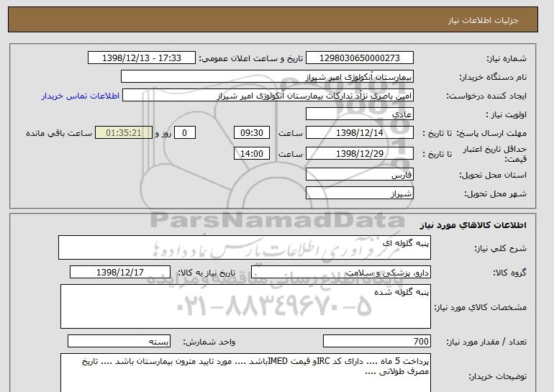The width and height of the screenshot is (554, 392).
Task: Click the text ساعت باقی مانده
Action: [x=59, y=133]
